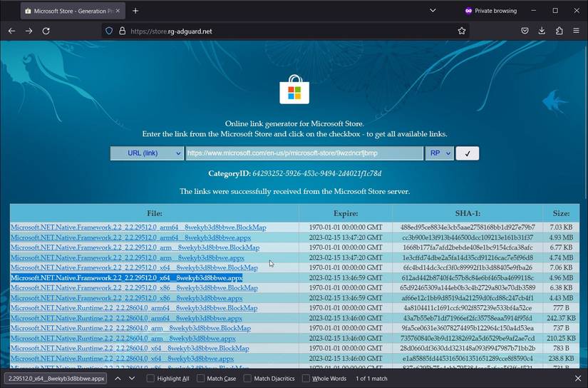Open the Pocket save icon
The image size is (588, 388).
point(525,31)
